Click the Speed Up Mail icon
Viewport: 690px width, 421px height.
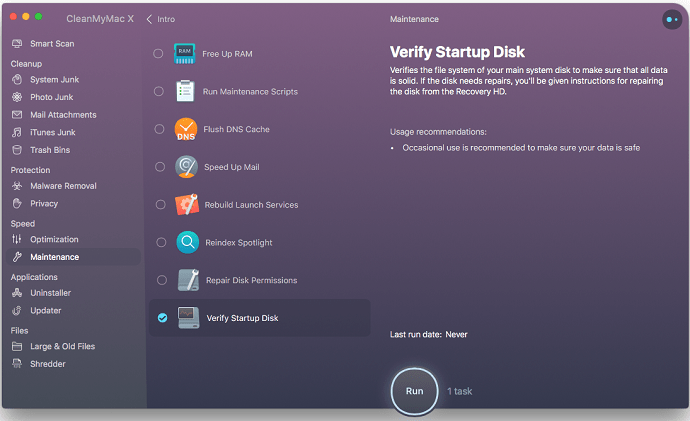pos(186,167)
